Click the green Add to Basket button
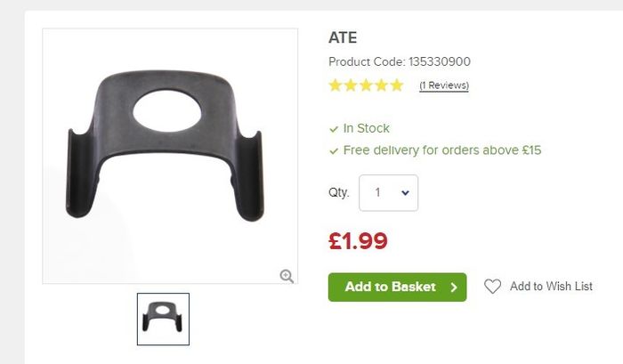Screen dimensions: 623x364 point(397,287)
